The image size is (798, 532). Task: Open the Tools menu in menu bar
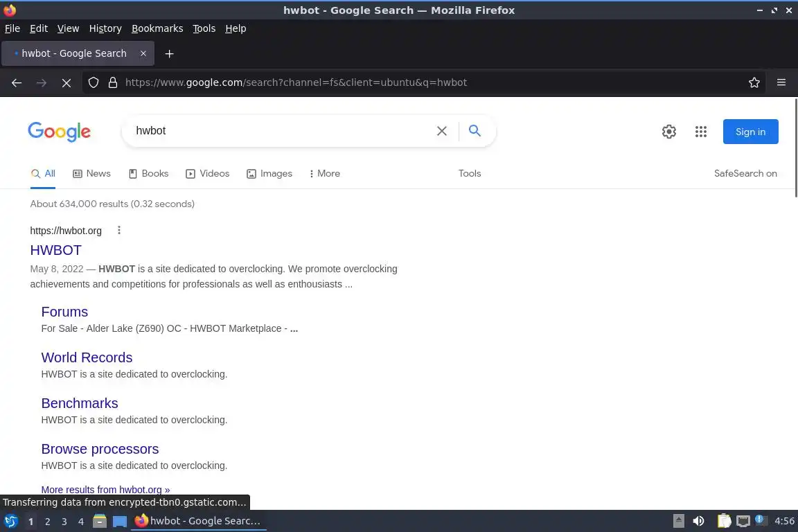tap(204, 28)
